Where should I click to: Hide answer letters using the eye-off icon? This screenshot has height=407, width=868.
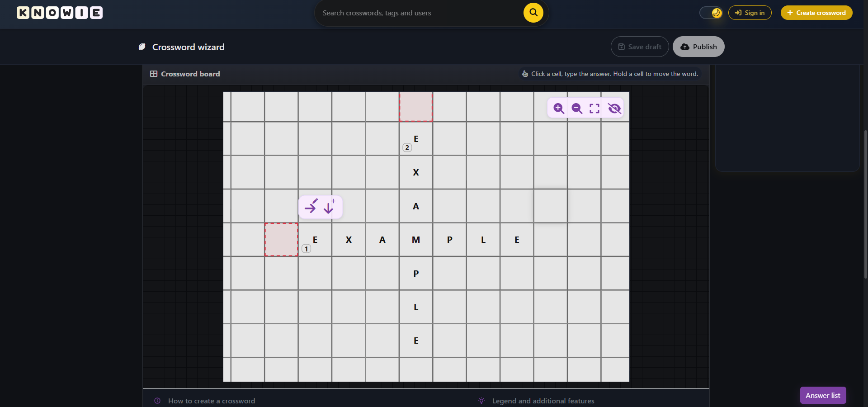coord(614,109)
